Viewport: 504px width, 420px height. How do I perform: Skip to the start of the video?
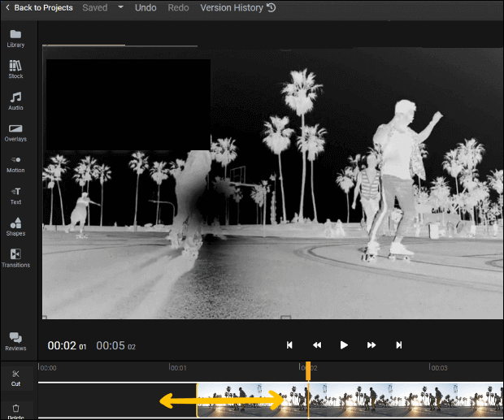pos(289,345)
